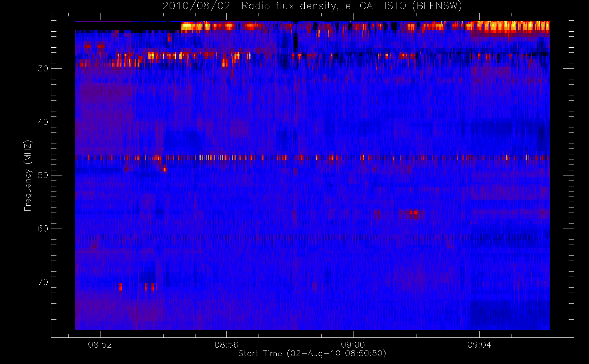589x364 pixels.
Task: Click the 08:52 time tick label
Action: pyautogui.click(x=100, y=345)
